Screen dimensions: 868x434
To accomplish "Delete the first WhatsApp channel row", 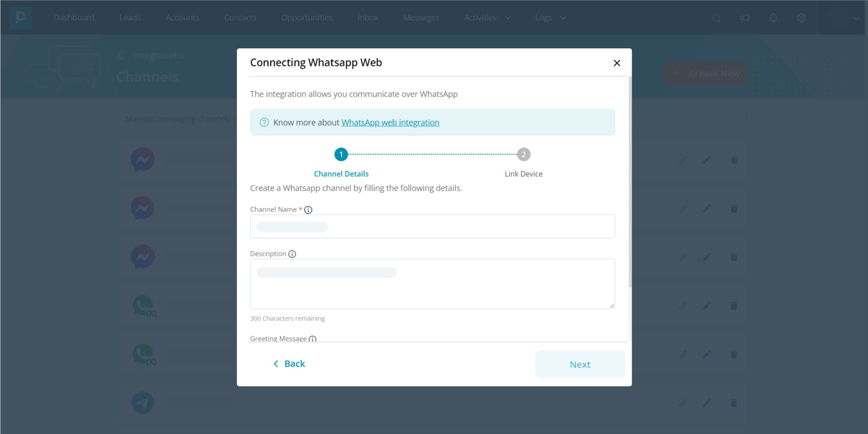I will point(734,306).
